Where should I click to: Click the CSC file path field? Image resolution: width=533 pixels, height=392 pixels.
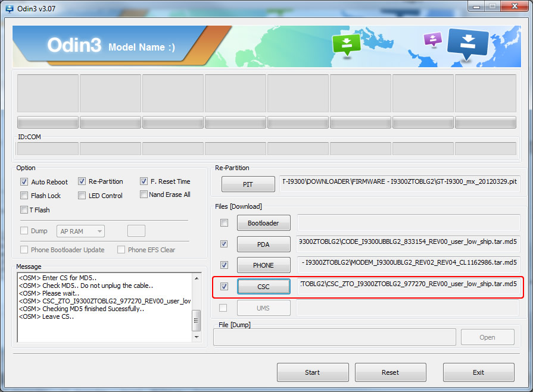(409, 286)
